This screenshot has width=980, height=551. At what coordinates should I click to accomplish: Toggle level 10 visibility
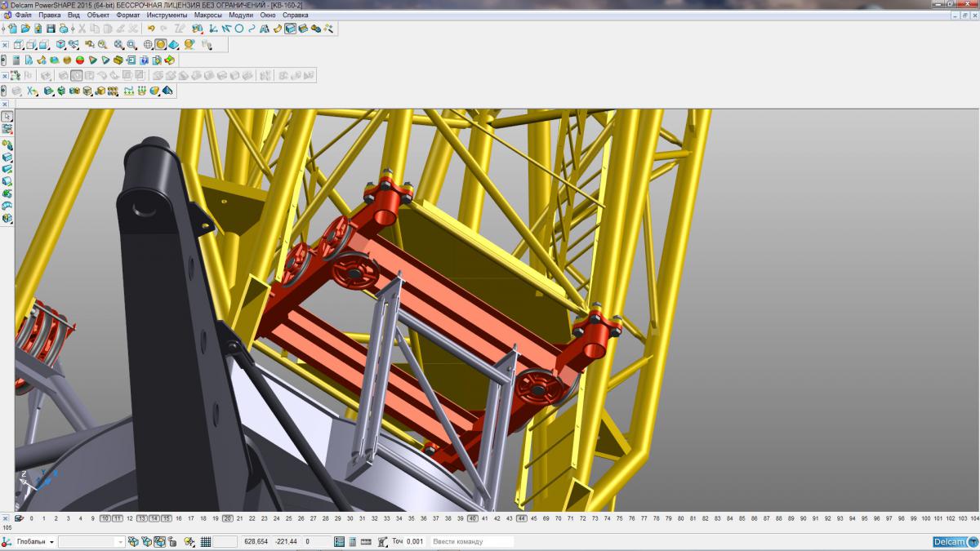(105, 518)
